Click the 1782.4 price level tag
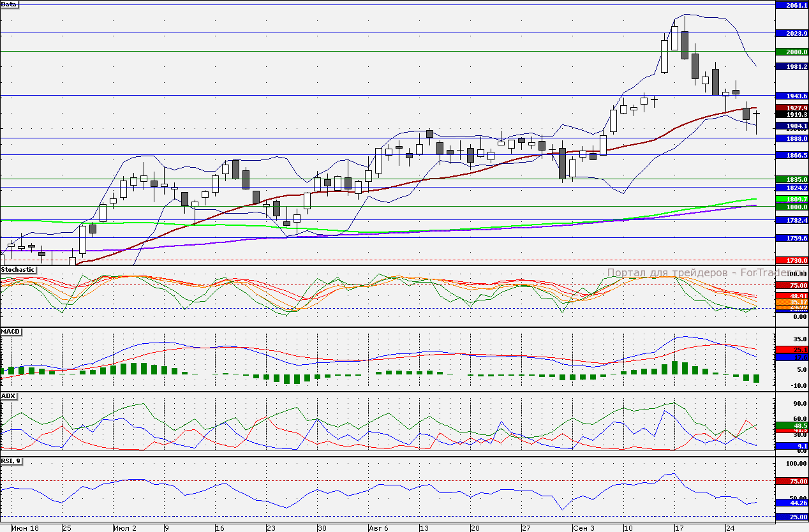809x532 pixels. coord(792,220)
